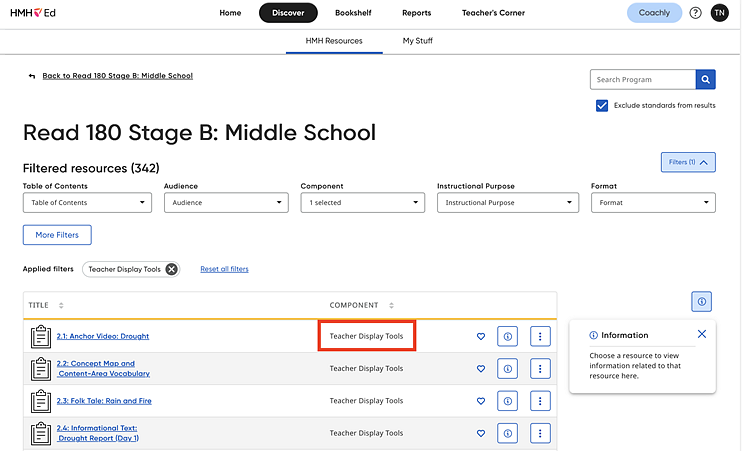Switch to the HMH Resources tab
Image resolution: width=742 pixels, height=451 pixels.
334,41
